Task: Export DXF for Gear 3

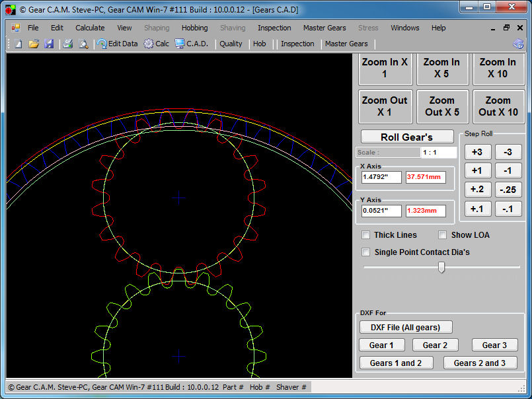Action: coord(495,345)
